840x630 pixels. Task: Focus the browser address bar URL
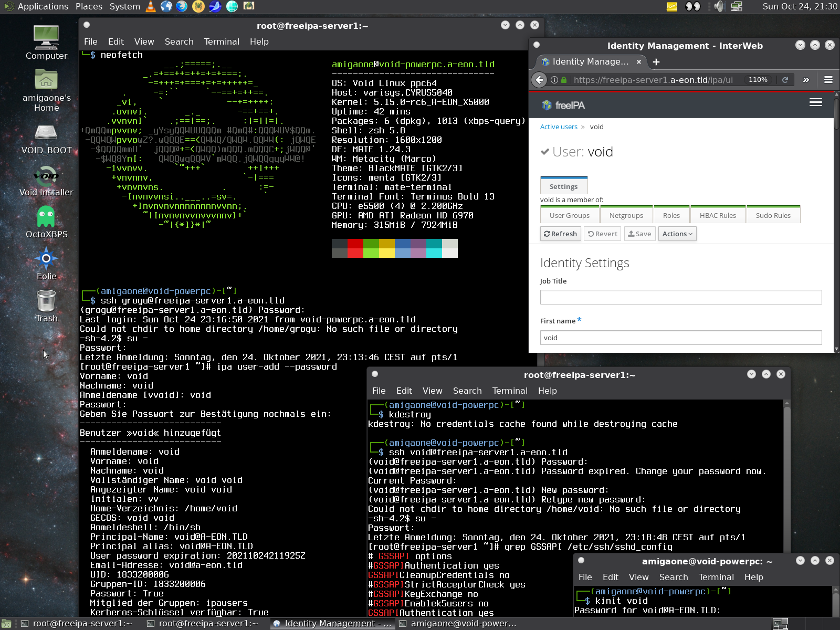point(653,80)
